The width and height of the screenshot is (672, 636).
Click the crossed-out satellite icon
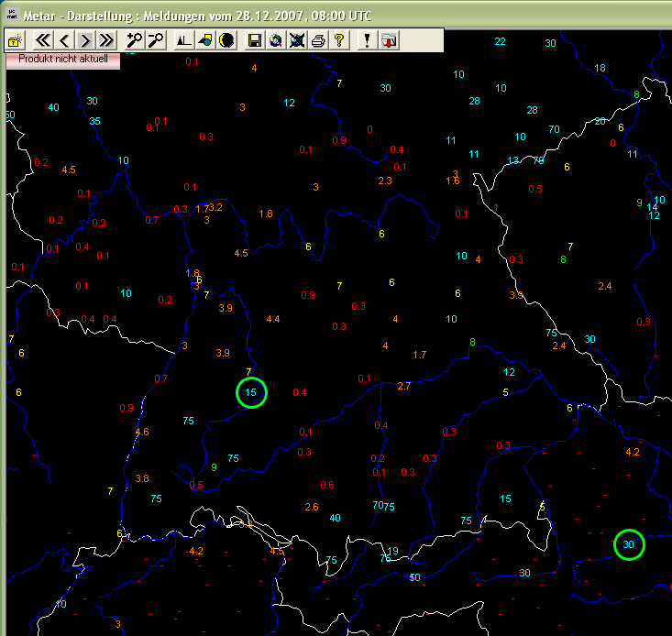296,40
